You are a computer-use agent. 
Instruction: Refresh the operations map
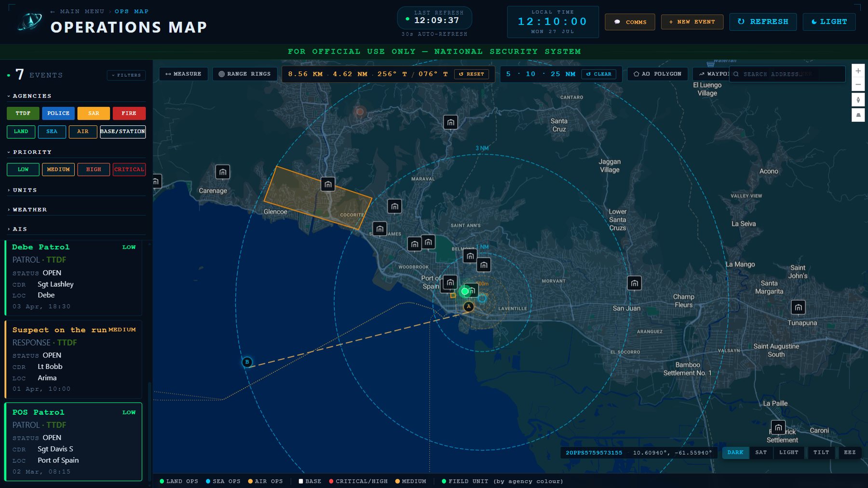click(x=763, y=22)
